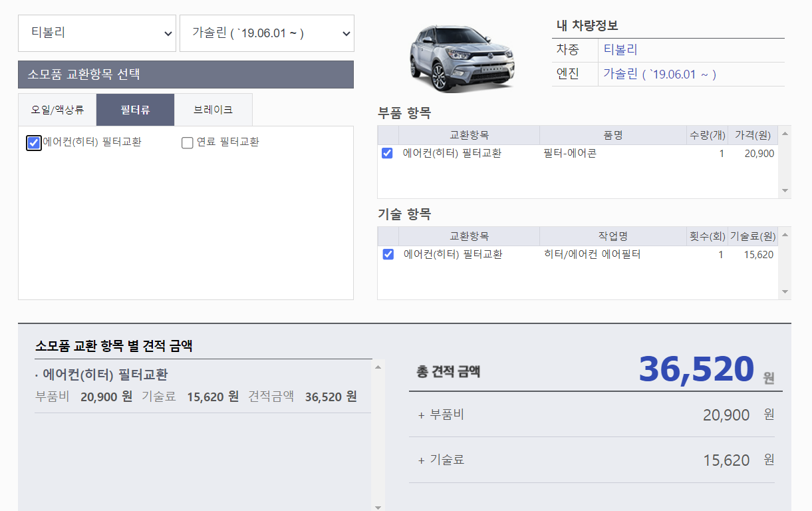Click the + 기술료 summary row

coord(592,460)
